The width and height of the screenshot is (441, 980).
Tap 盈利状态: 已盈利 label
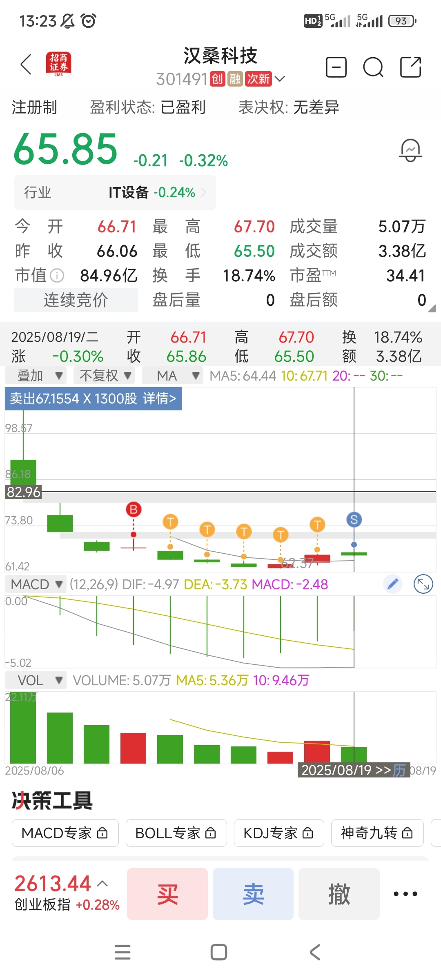pyautogui.click(x=147, y=107)
